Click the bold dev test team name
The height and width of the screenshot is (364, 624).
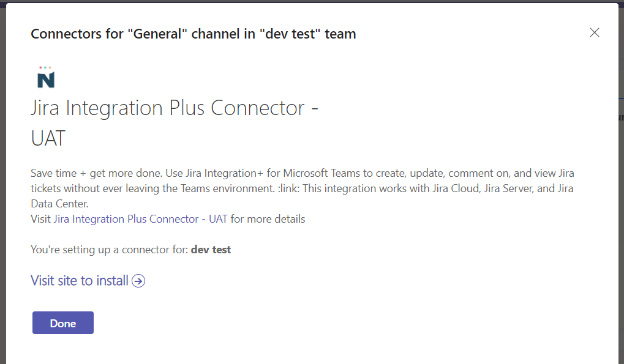(x=211, y=250)
